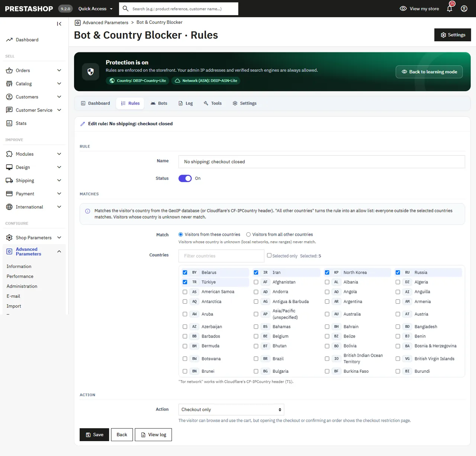The image size is (476, 456).
Task: Expand the International menu chevron
Action: point(59,207)
